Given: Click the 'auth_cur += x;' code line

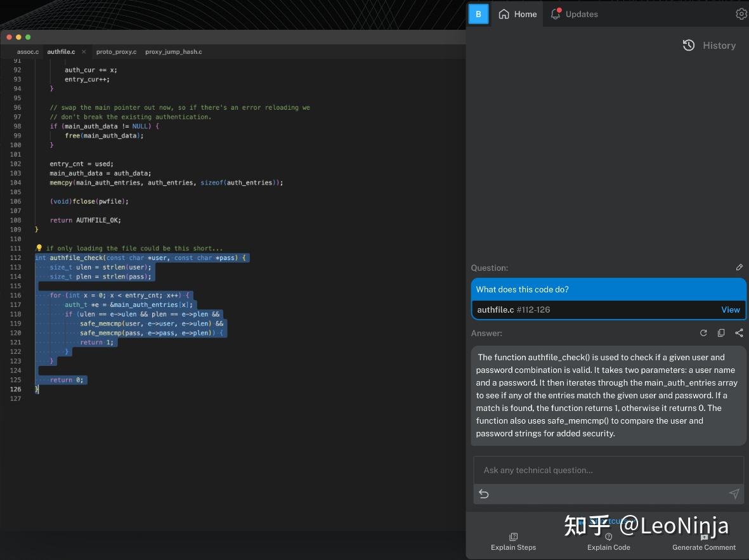Looking at the screenshot, I should pyautogui.click(x=91, y=70).
